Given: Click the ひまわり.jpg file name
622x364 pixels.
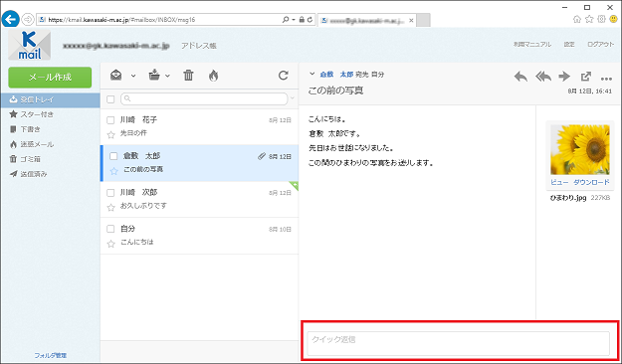Looking at the screenshot, I should pyautogui.click(x=568, y=198).
